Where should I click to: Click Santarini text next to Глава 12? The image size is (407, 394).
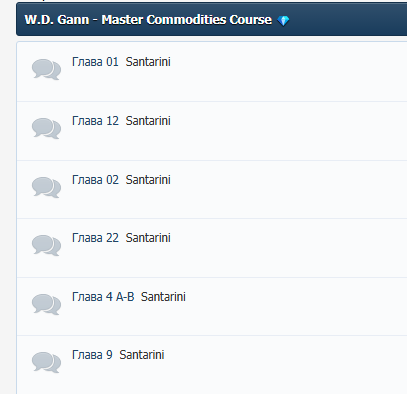tap(148, 121)
